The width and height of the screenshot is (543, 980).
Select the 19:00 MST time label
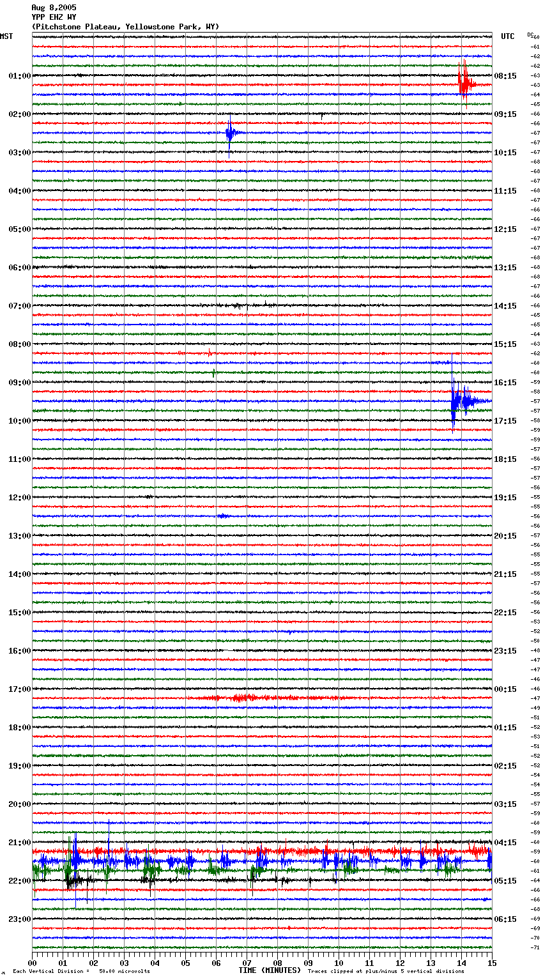20,766
